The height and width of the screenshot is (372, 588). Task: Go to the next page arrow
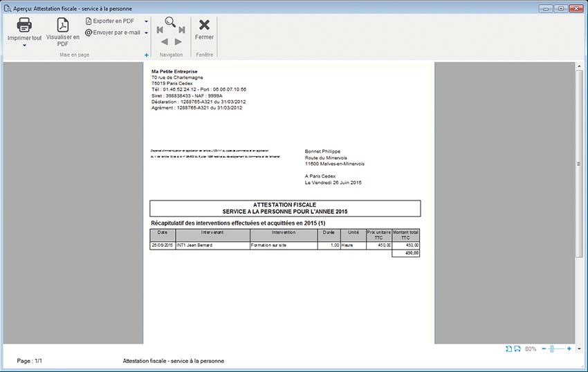pos(178,41)
